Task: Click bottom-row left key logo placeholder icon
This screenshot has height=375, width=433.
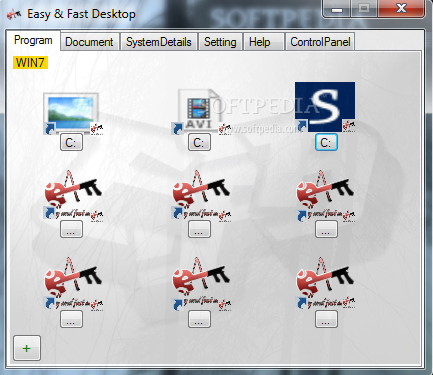Action: pyautogui.click(x=73, y=283)
